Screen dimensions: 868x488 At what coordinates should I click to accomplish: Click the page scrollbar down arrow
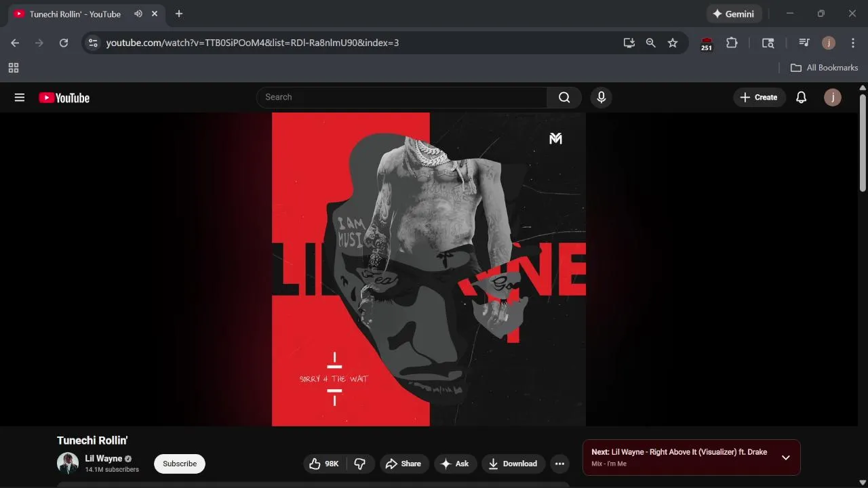click(863, 483)
